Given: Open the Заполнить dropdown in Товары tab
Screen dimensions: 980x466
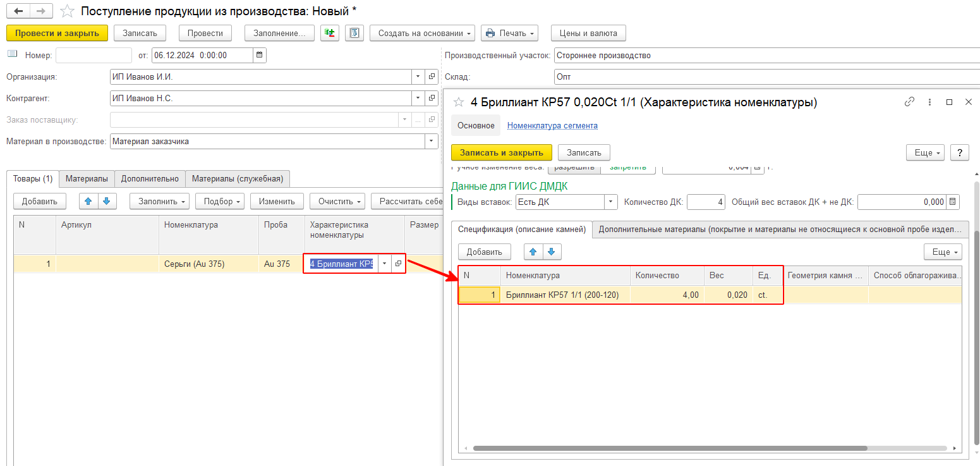Looking at the screenshot, I should click(159, 201).
